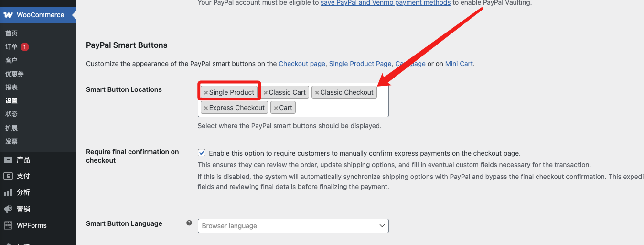Click inside the Smart Button Locations field
Screen dimensions: 644x245
click(342, 108)
